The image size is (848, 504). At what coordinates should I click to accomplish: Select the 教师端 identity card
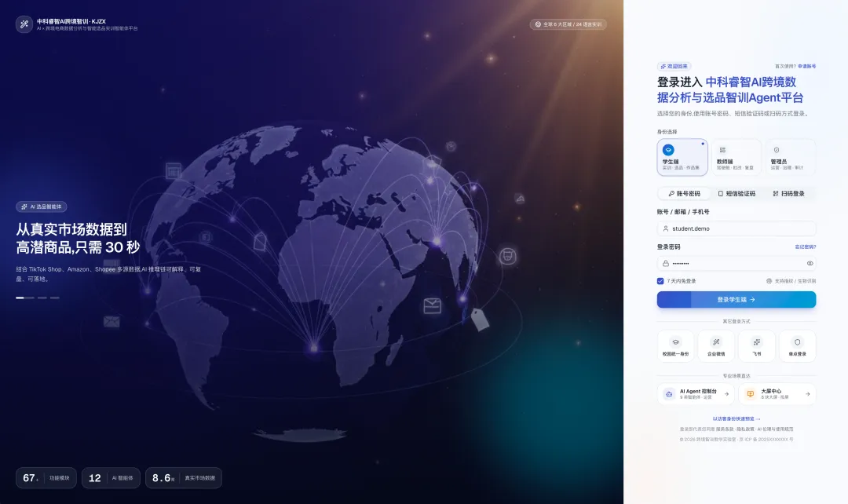[x=736, y=157]
